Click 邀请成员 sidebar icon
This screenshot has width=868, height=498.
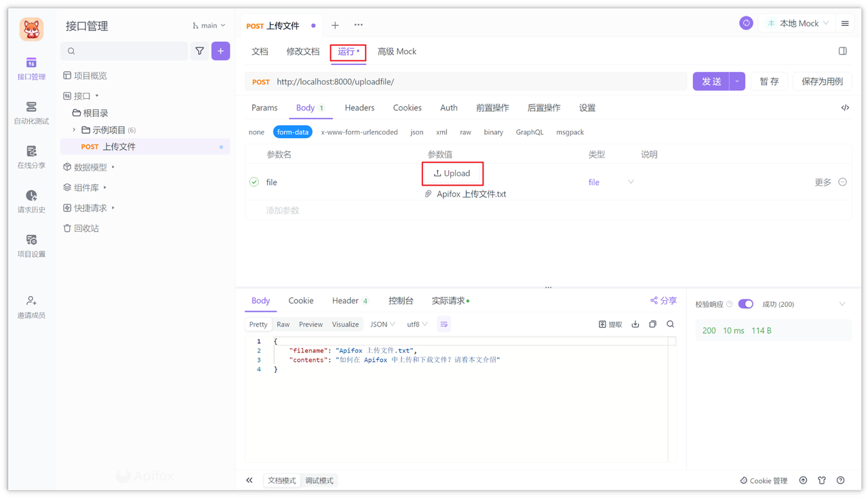tap(31, 307)
